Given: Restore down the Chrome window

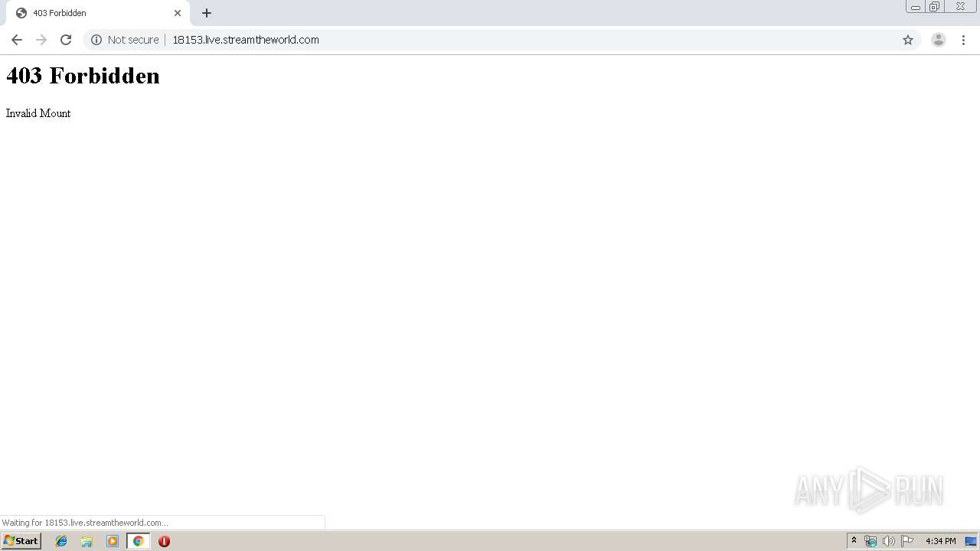Looking at the screenshot, I should click(x=935, y=7).
